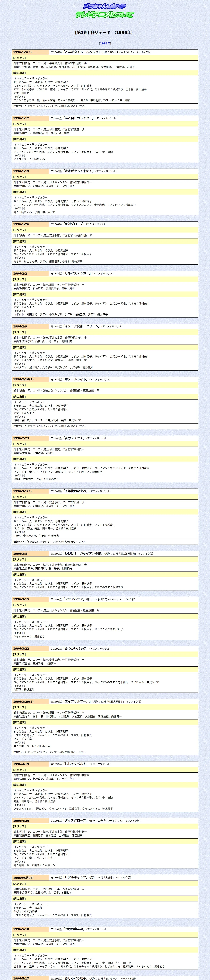Viewport: 210px width, 980px height.
Task: Click the episode title 反対グローブ
Action: [74, 224]
